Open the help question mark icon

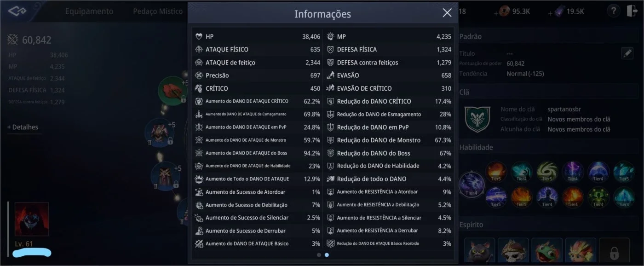(613, 11)
